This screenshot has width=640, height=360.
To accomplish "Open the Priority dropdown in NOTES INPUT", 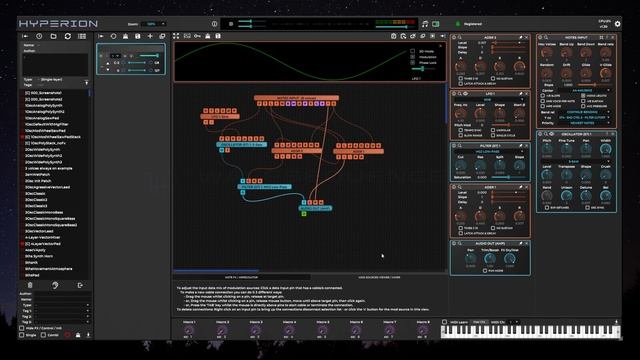I will 584,123.
